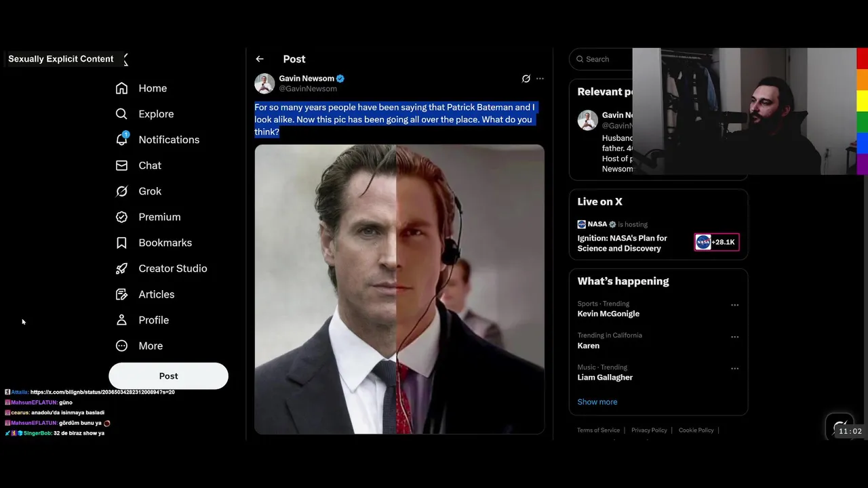Screen dimensions: 868x488
Task: Click the Home house icon in sidebar
Action: coord(121,88)
